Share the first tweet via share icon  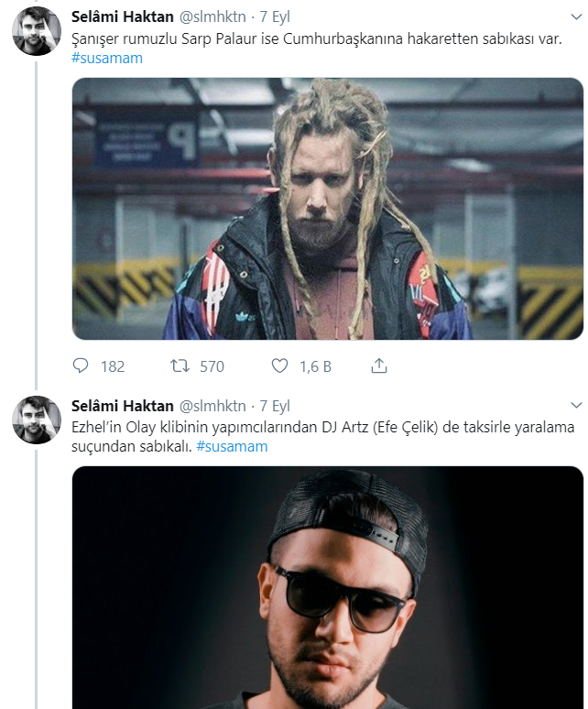pyautogui.click(x=378, y=366)
